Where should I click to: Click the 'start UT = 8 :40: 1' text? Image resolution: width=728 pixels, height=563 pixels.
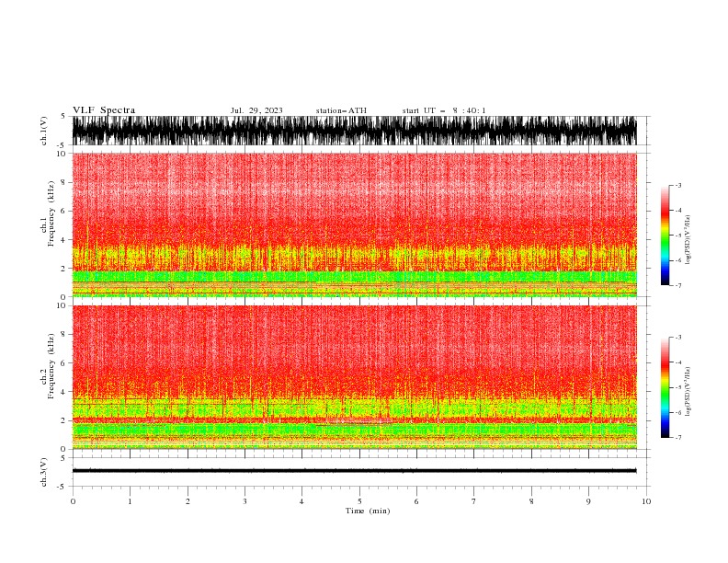444,110
